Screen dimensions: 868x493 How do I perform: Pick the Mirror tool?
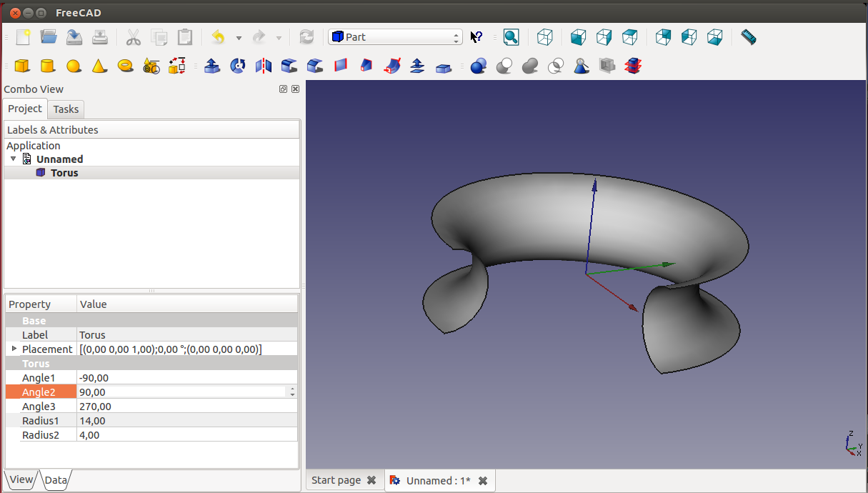click(x=264, y=66)
